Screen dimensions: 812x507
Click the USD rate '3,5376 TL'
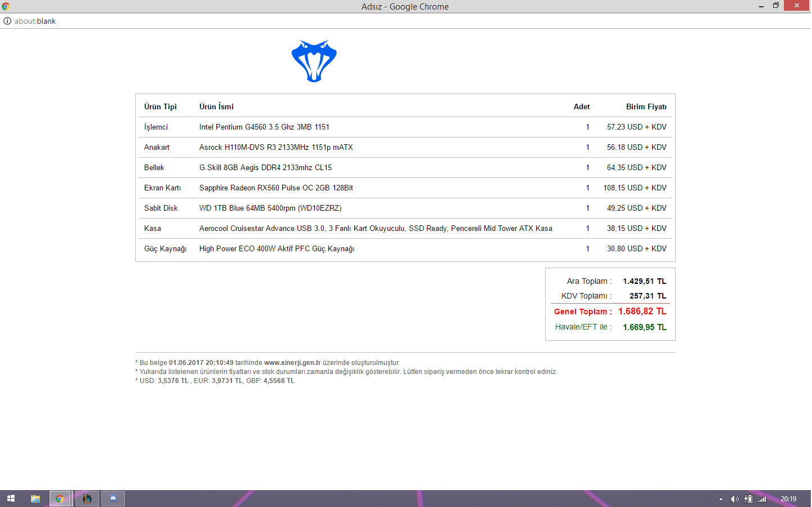pos(173,381)
